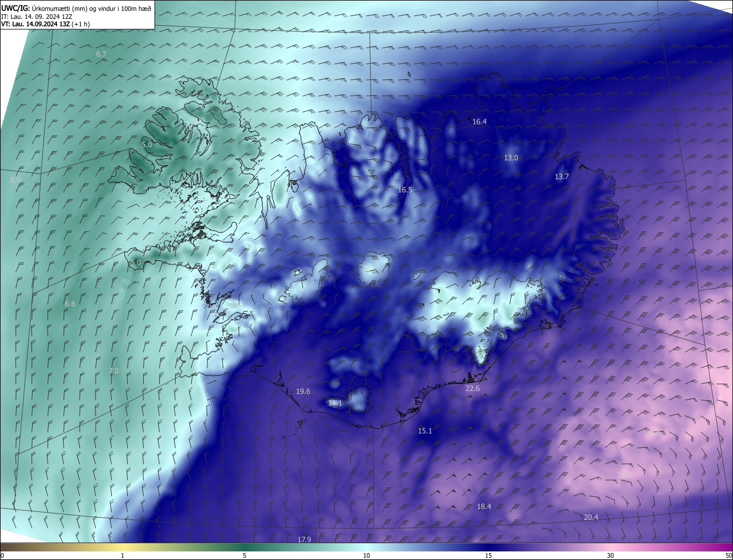This screenshot has height=560, width=733.
Task: Click the 1 tick on the color scale
Action: pos(123,555)
